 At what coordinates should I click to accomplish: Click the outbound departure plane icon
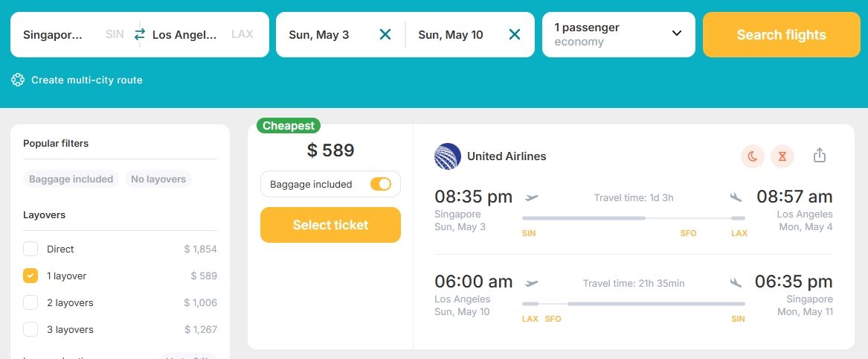click(531, 197)
